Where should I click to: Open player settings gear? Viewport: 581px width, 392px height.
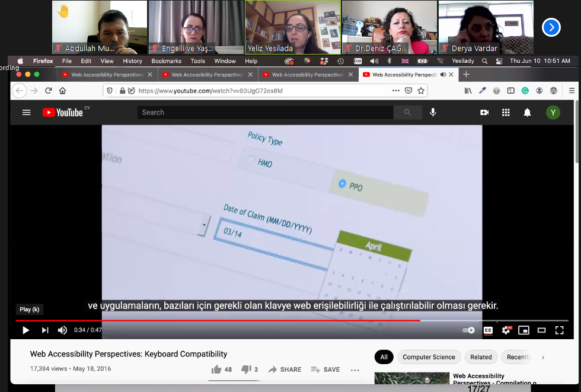point(506,330)
